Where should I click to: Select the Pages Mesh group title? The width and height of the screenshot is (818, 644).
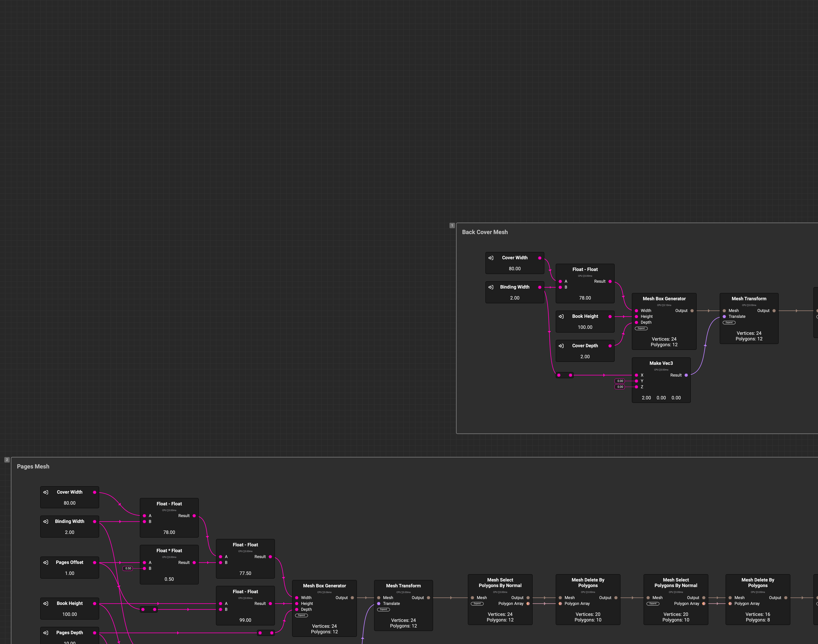[x=33, y=466]
